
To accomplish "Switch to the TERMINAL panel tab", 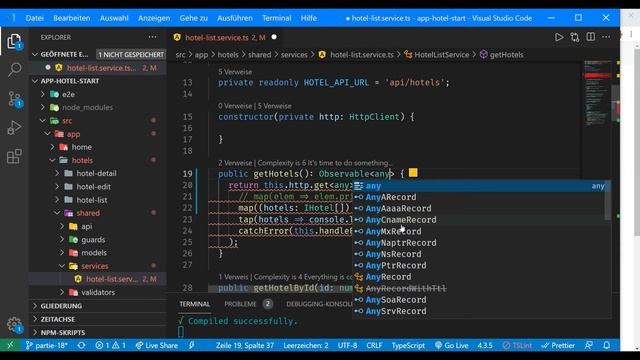I will (x=194, y=304).
